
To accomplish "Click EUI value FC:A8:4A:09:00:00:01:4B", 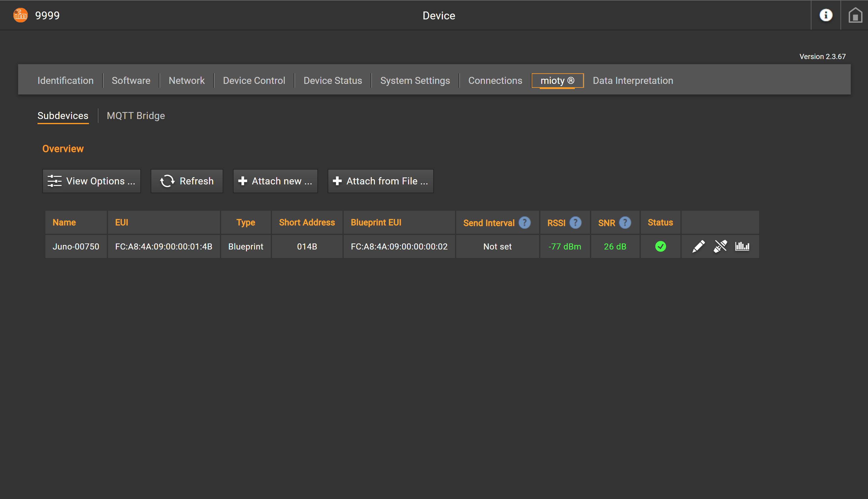I will [164, 246].
